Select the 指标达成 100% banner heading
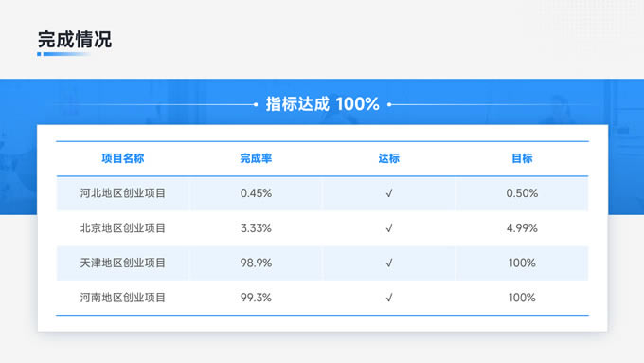This screenshot has height=363, width=644. pyautogui.click(x=322, y=104)
